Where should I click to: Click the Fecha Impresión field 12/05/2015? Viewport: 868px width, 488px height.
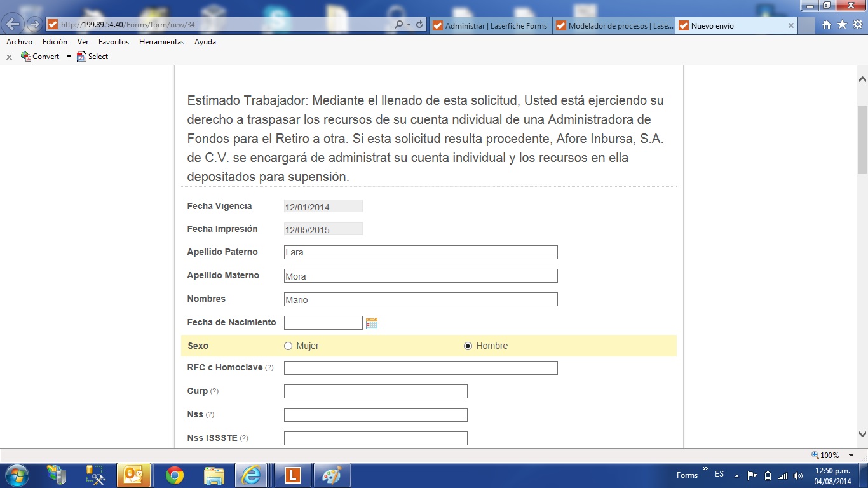323,229
